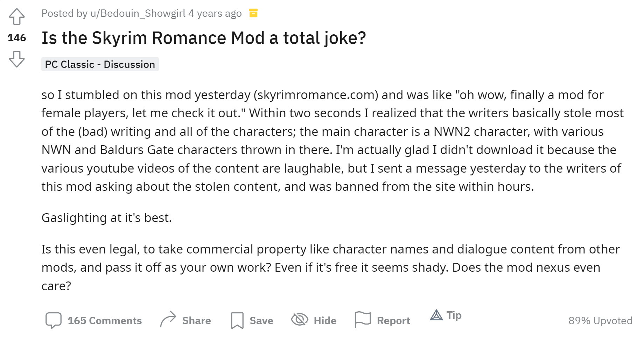Click the speech bubble comments icon
This screenshot has height=341, width=644.
coord(54,320)
